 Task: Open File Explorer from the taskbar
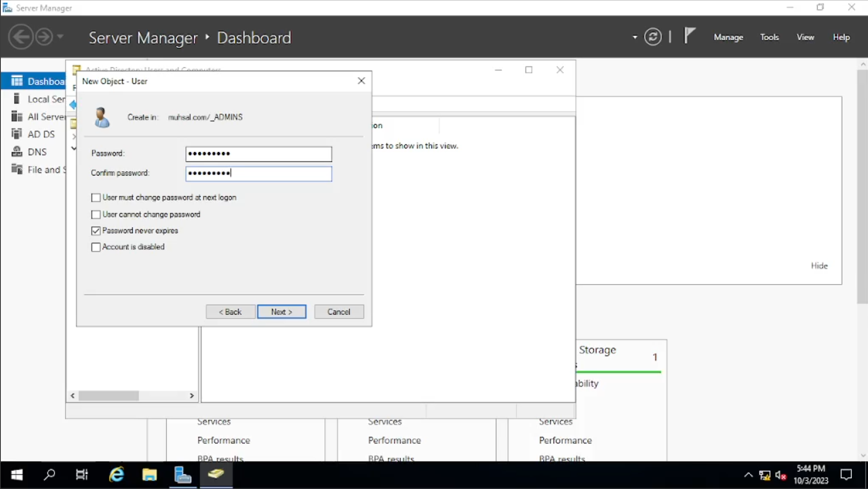click(150, 475)
